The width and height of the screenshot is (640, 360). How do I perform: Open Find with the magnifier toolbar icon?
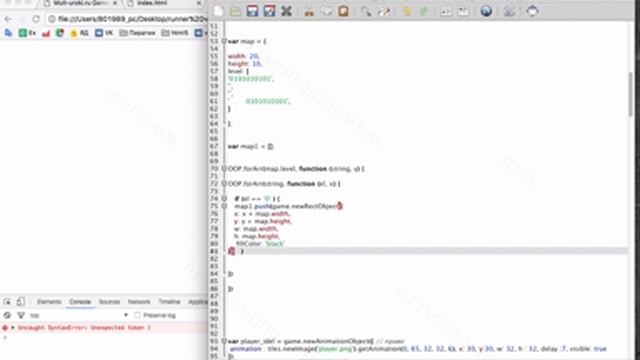point(366,11)
